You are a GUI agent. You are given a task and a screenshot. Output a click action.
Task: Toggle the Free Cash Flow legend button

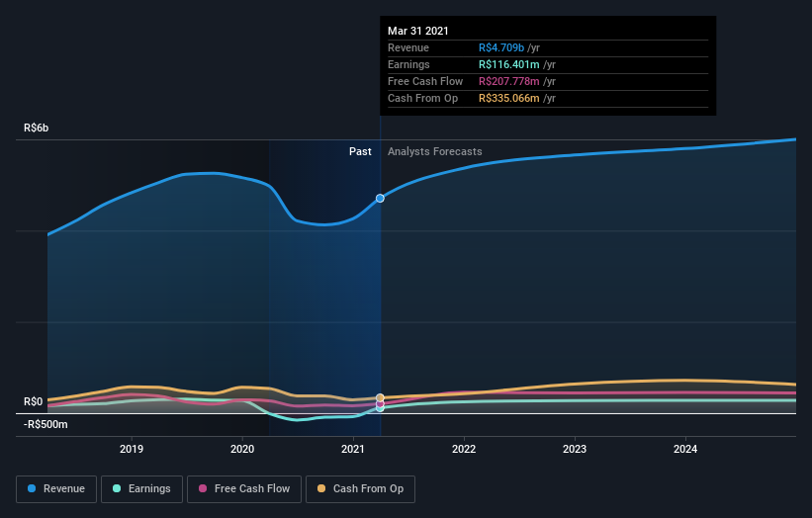click(x=244, y=489)
